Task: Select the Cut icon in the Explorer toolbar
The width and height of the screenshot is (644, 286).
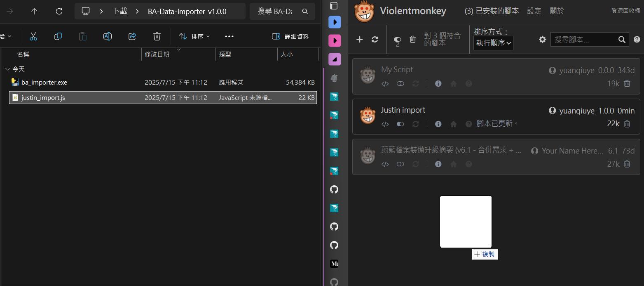Action: tap(33, 36)
